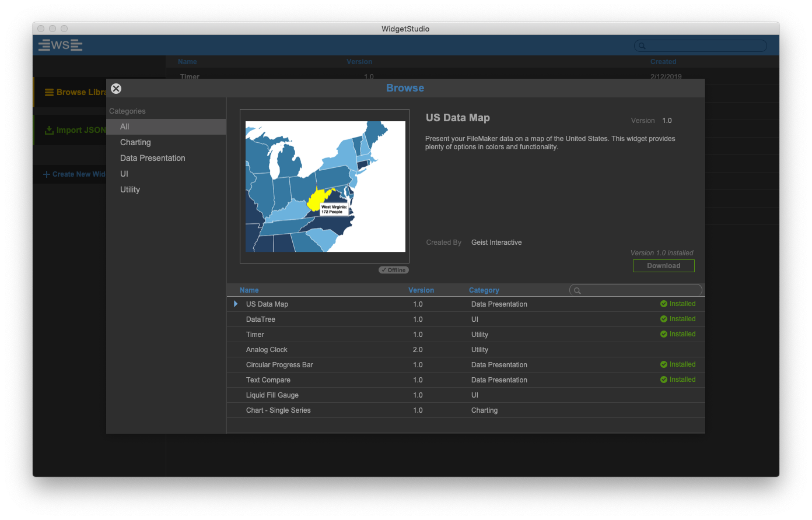This screenshot has height=520, width=812.
Task: Click the US Data Map preview thumbnail
Action: point(325,187)
